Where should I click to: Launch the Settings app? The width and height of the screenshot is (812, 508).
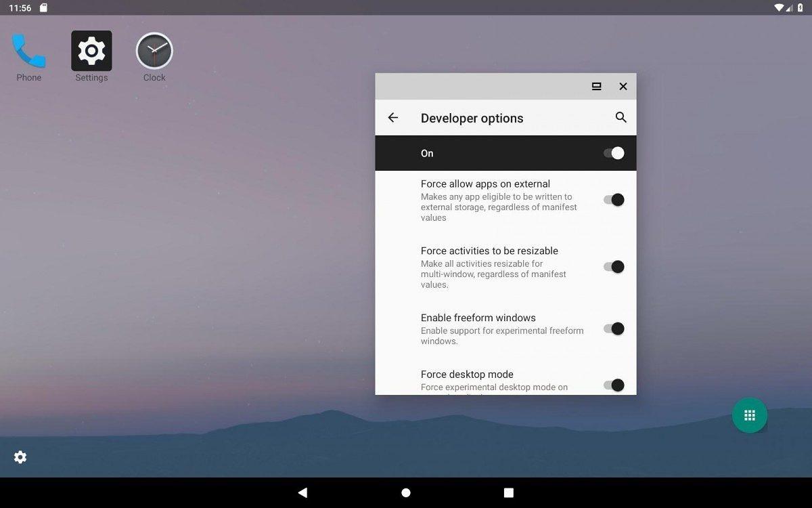(x=91, y=50)
